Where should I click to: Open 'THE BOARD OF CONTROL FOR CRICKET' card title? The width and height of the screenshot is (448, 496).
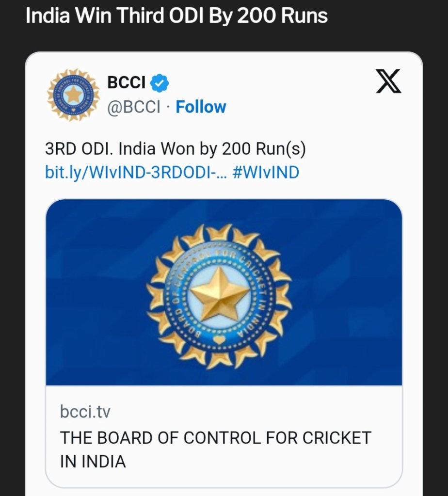click(215, 437)
